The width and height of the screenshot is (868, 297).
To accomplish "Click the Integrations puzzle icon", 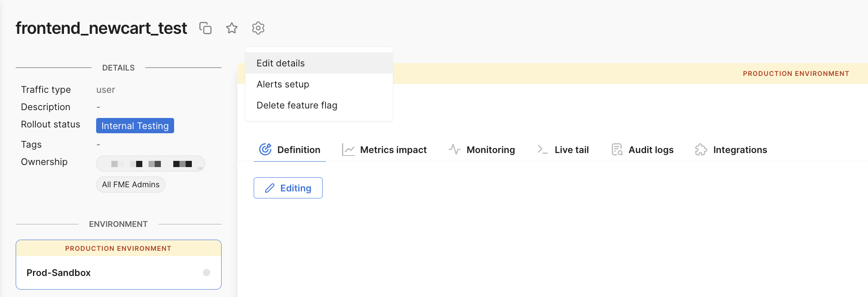I will click(x=701, y=149).
